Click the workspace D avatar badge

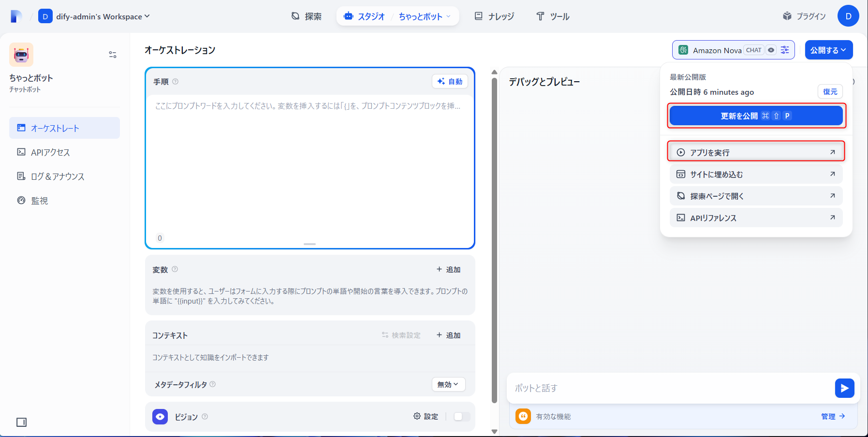click(x=45, y=16)
